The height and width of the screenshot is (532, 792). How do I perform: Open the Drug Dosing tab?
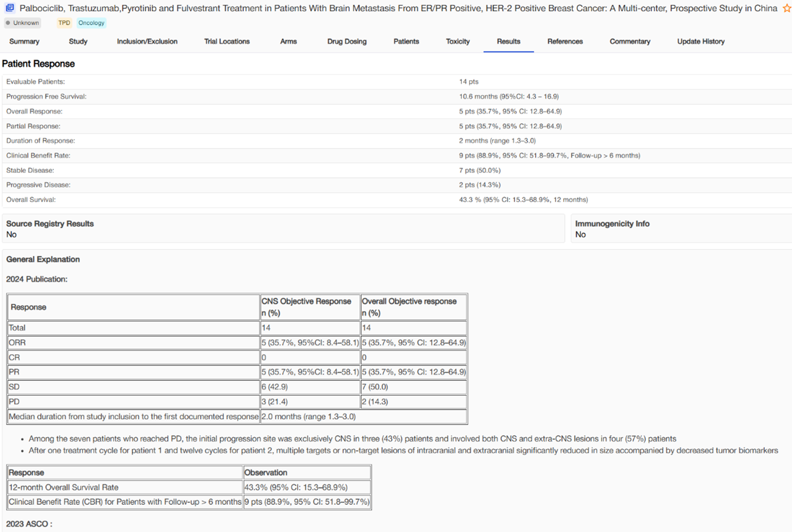click(346, 41)
